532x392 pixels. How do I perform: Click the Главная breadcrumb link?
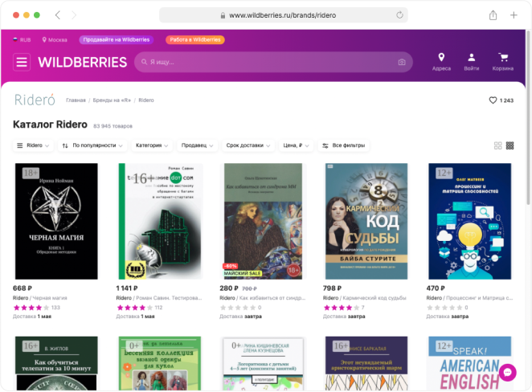(76, 100)
